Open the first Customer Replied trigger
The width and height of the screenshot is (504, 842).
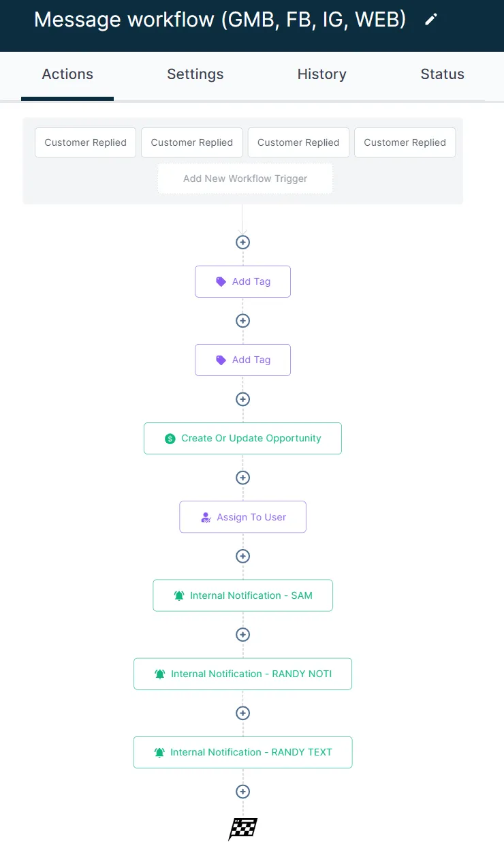pos(85,142)
